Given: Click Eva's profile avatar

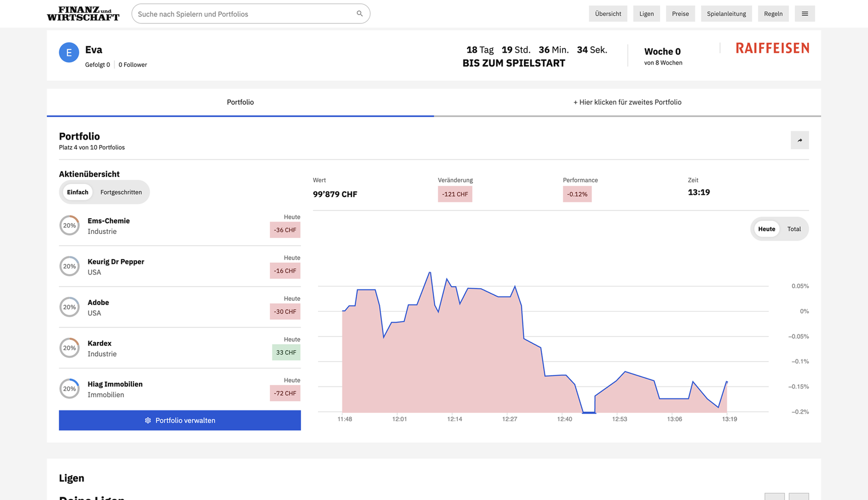Looking at the screenshot, I should click(69, 53).
